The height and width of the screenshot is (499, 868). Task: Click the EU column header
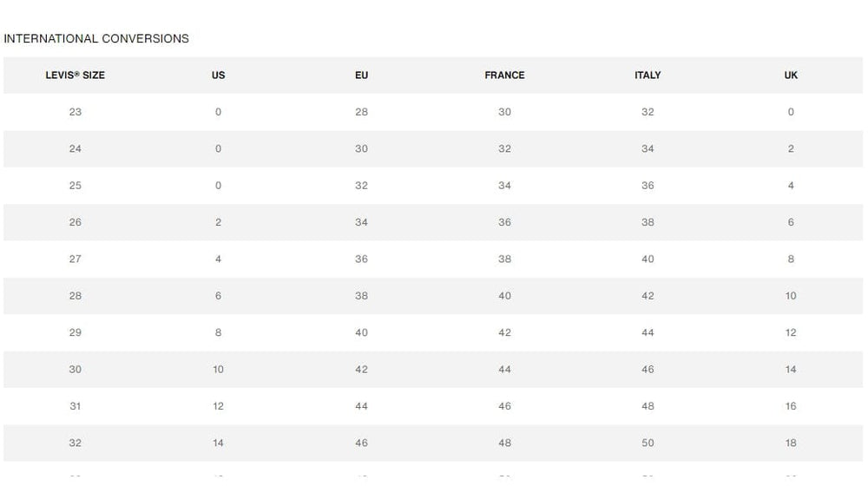[x=361, y=76]
